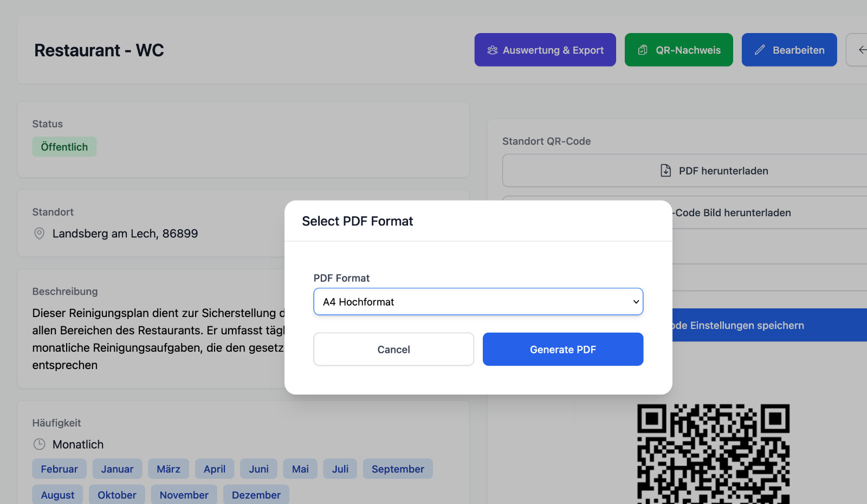
Task: Open the PDF Format dropdown
Action: tap(478, 302)
